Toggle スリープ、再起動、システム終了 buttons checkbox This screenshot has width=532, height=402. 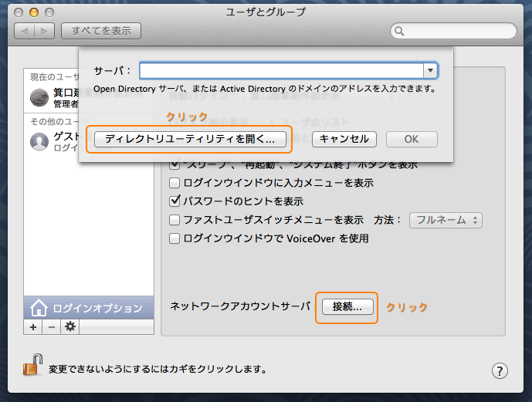(x=175, y=164)
